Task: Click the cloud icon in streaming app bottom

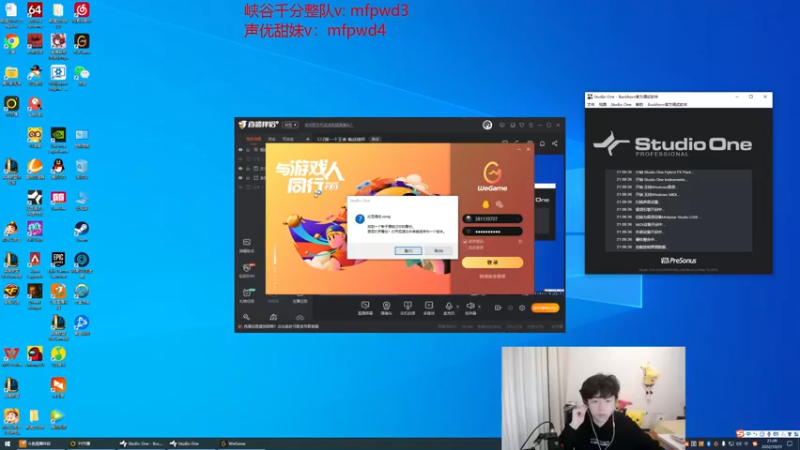Action: [x=299, y=317]
